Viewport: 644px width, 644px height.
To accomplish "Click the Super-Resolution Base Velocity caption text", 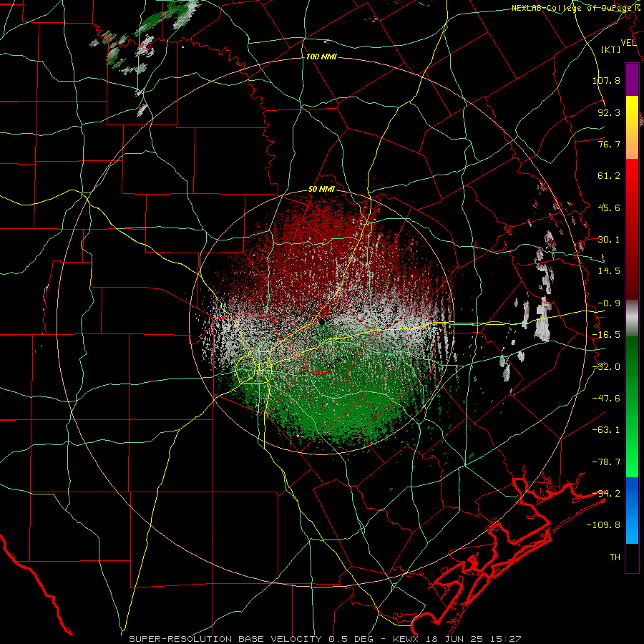I will tap(325, 639).
